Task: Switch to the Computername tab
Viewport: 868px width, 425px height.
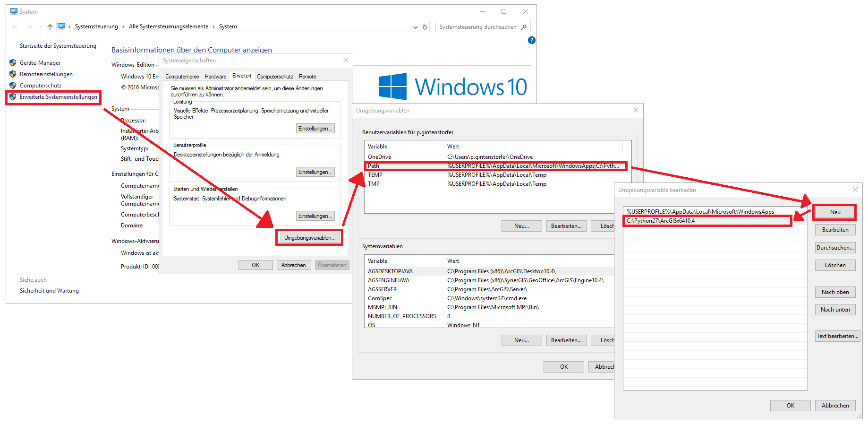Action: click(x=182, y=77)
